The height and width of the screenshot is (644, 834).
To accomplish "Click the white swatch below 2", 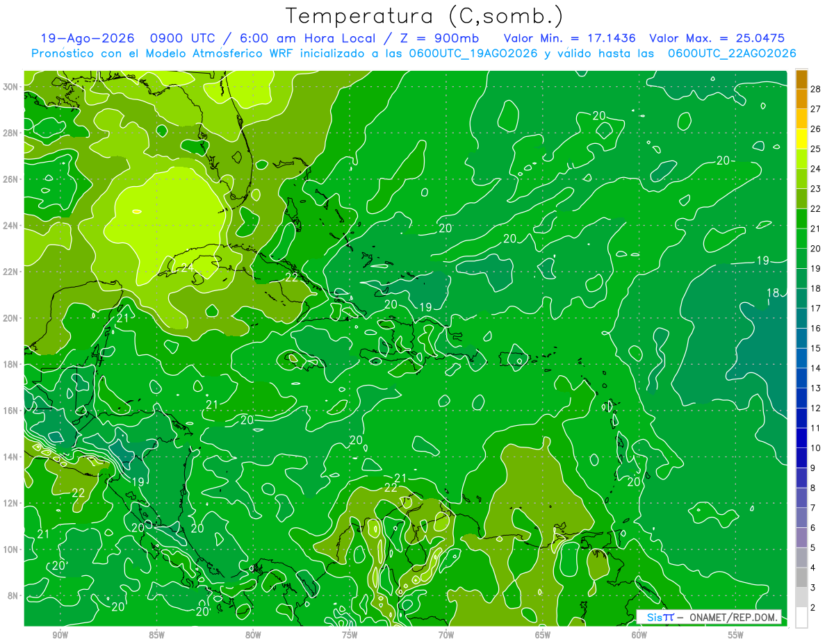I will point(801,617).
